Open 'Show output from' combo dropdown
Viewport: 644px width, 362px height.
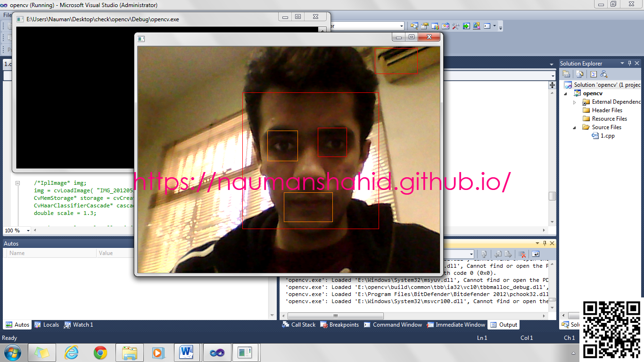(x=471, y=254)
